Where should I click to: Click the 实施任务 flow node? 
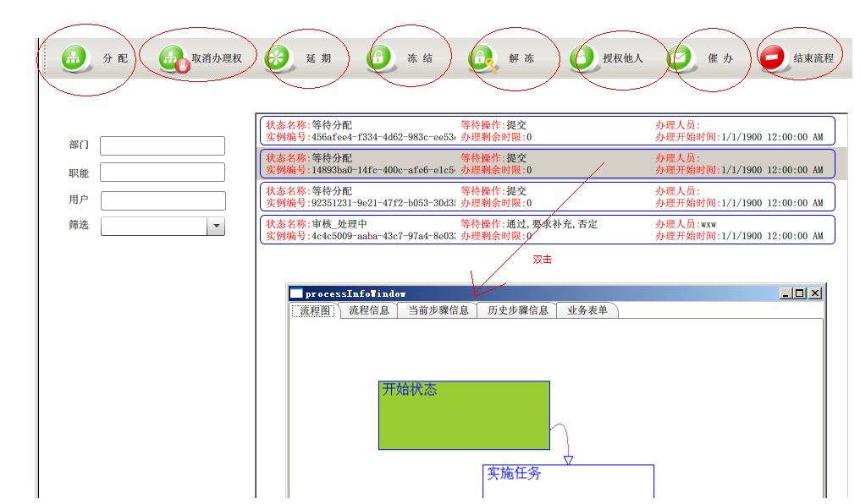[x=568, y=481]
